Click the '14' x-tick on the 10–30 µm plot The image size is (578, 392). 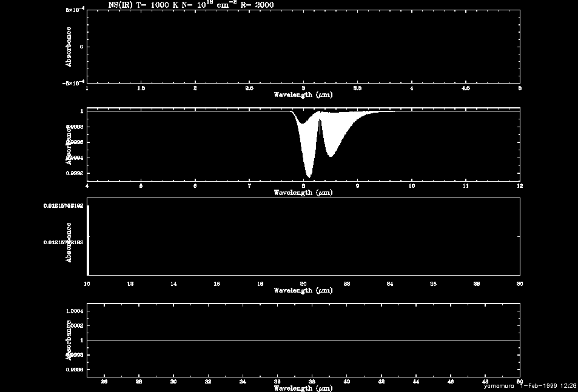coord(173,284)
